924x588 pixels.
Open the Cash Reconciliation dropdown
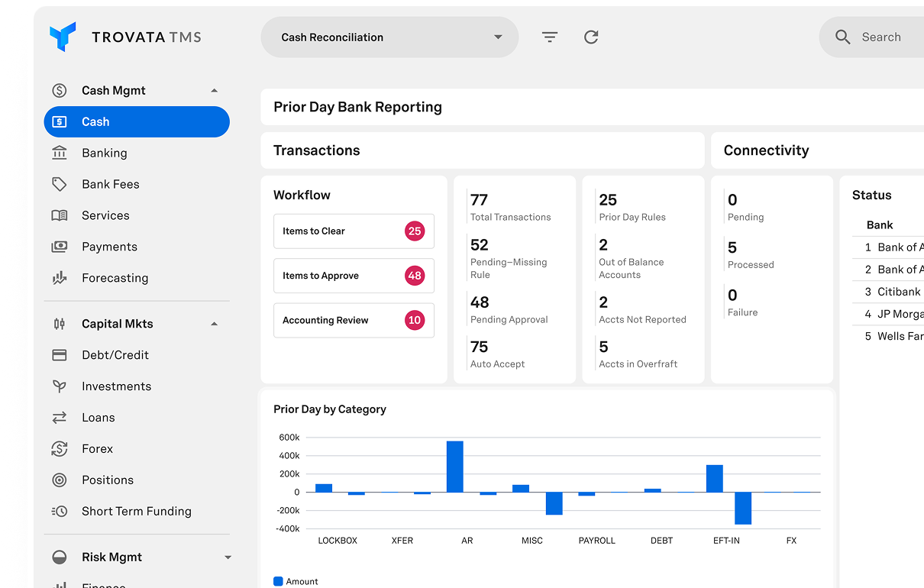click(389, 37)
